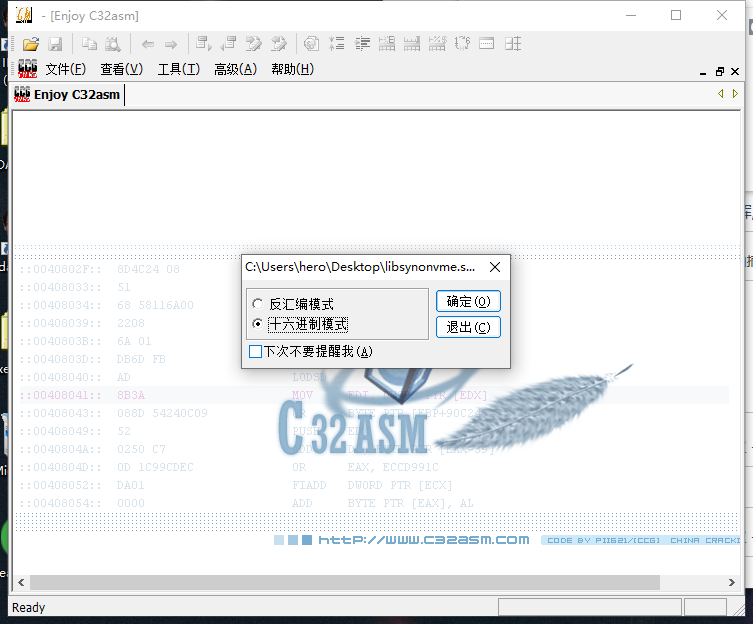Close the libsynonvme file mode dialog
Image resolution: width=753 pixels, height=624 pixels.
click(495, 267)
